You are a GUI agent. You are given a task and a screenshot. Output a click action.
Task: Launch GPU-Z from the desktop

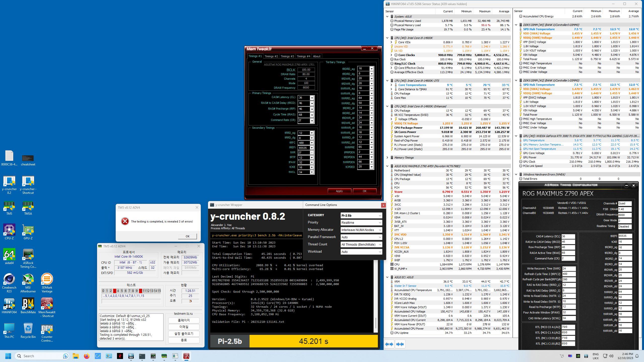[28, 232]
